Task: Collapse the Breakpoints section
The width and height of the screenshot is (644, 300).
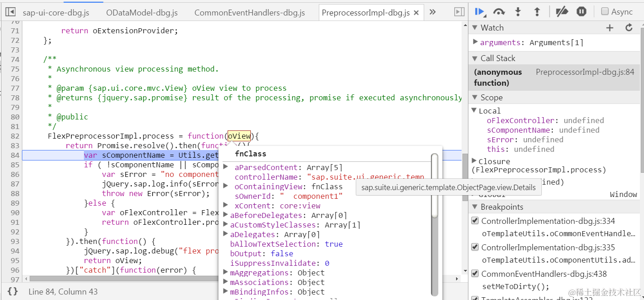Action: pos(475,207)
